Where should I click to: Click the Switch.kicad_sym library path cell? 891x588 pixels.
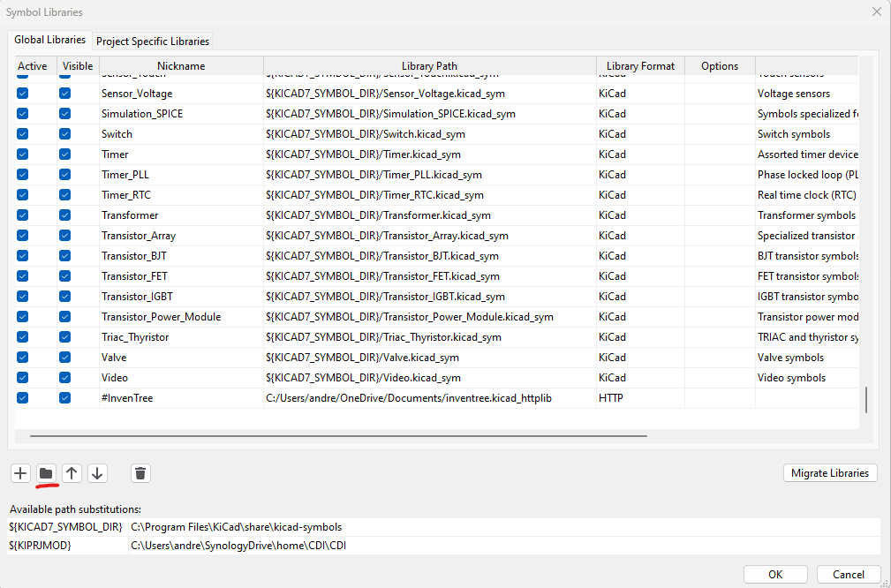[429, 134]
